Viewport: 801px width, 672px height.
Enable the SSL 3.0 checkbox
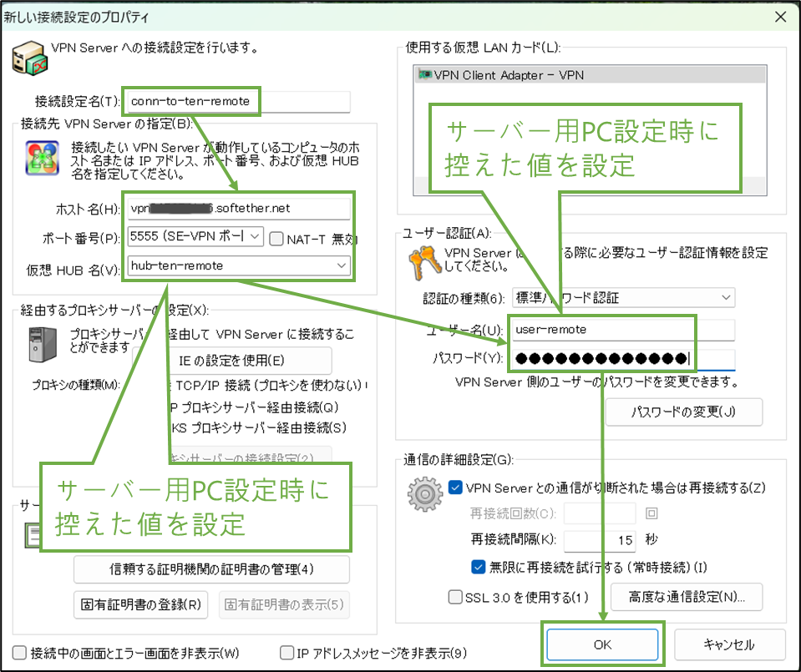click(454, 596)
